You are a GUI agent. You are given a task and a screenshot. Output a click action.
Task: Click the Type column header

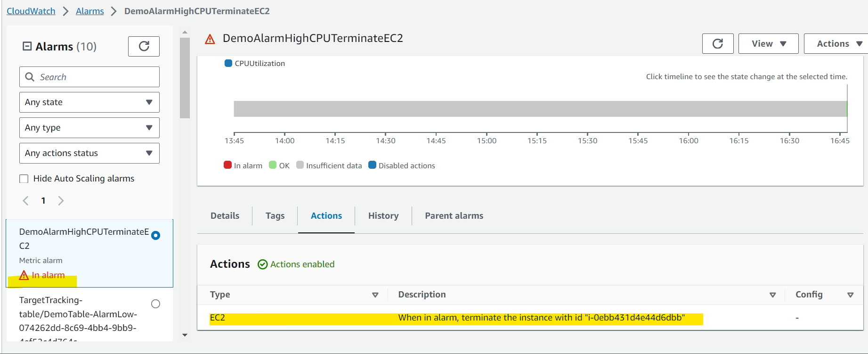click(220, 295)
